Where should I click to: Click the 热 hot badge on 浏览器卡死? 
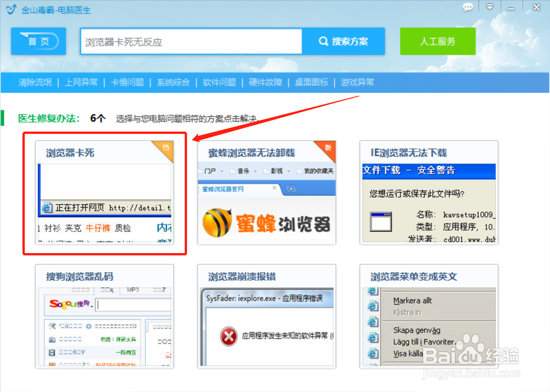(165, 149)
